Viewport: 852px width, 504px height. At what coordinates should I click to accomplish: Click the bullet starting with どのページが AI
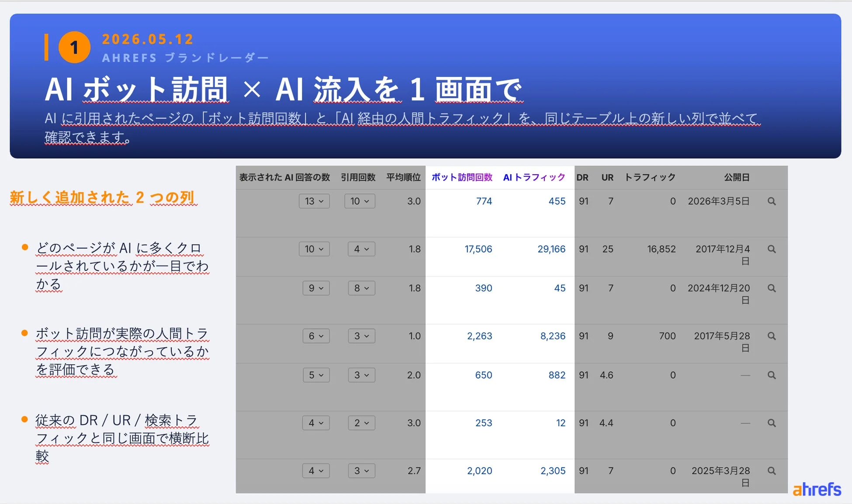pos(122,266)
